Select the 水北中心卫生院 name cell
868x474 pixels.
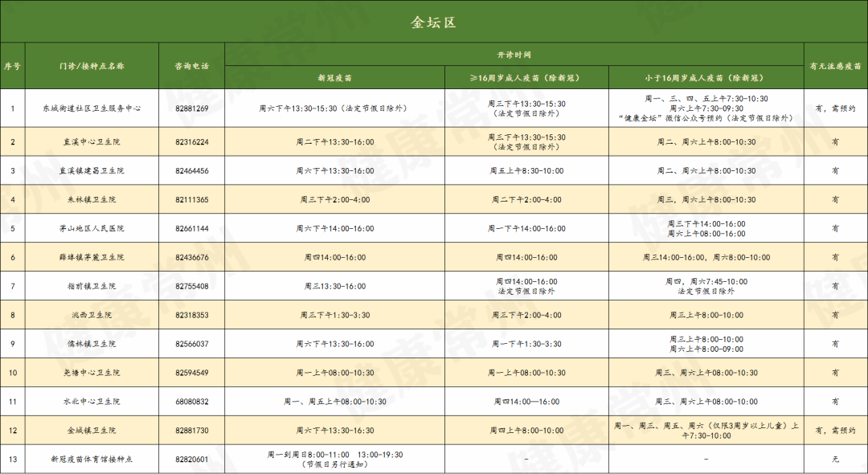point(92,402)
